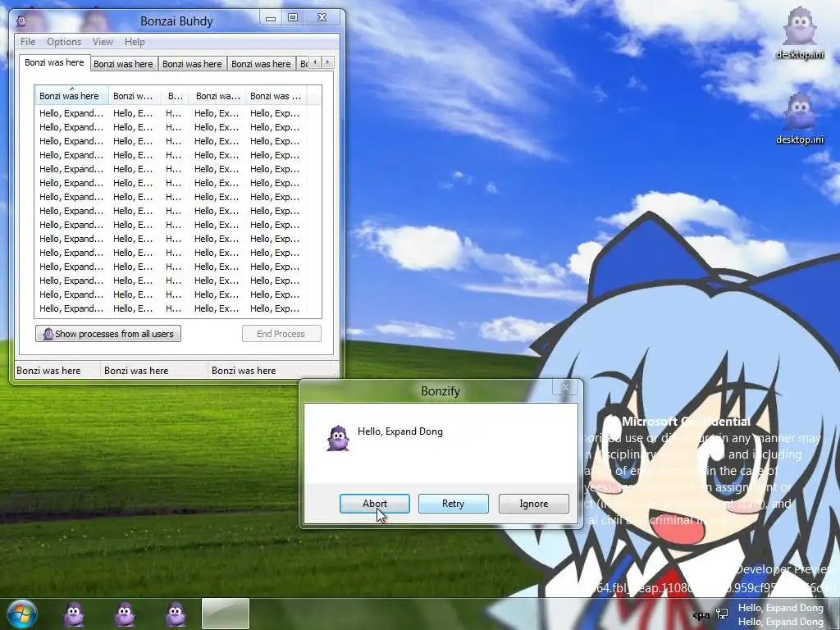This screenshot has height=630, width=840.
Task: Click the Bonzify dialog title text
Action: coord(441,391)
